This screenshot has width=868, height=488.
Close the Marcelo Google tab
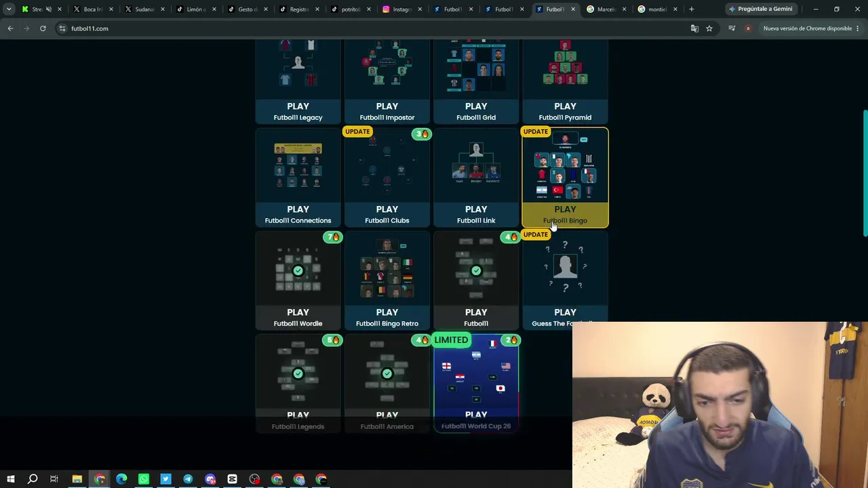624,9
